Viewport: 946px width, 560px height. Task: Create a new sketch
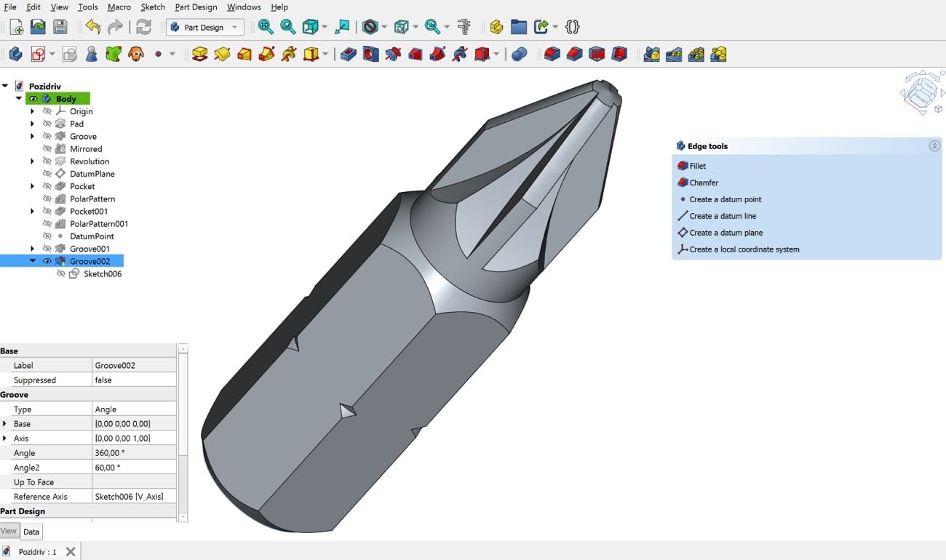click(x=36, y=54)
